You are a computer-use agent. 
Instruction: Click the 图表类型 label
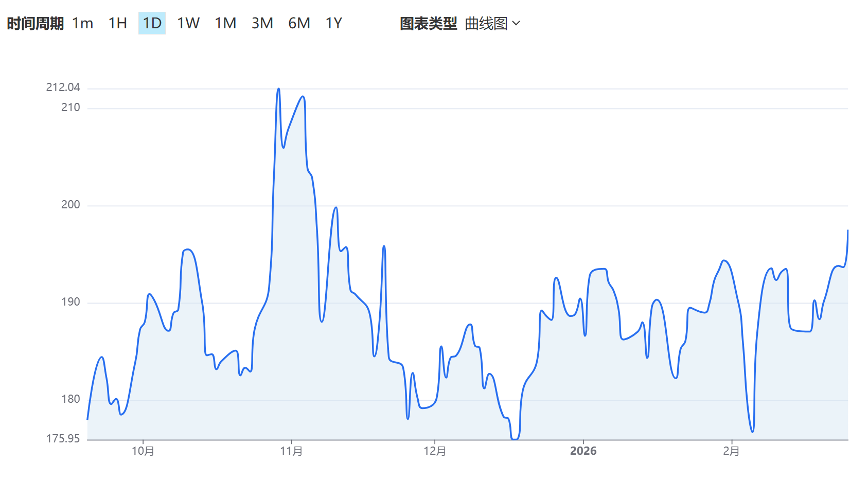(x=428, y=24)
